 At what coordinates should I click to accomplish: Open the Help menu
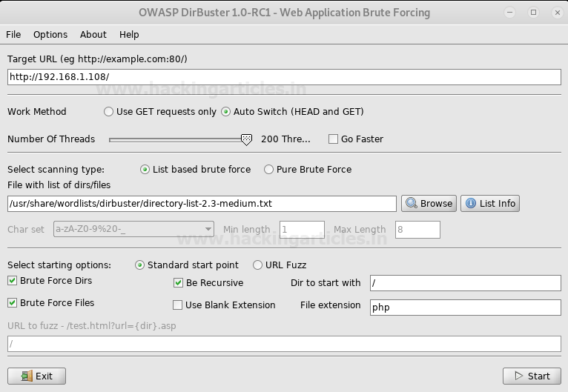[129, 35]
